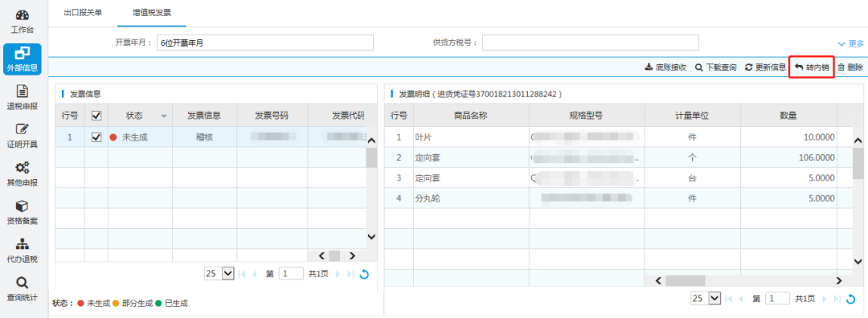This screenshot has width=868, height=318.
Task: Go to first page in 发票明细 pager
Action: [x=728, y=299]
